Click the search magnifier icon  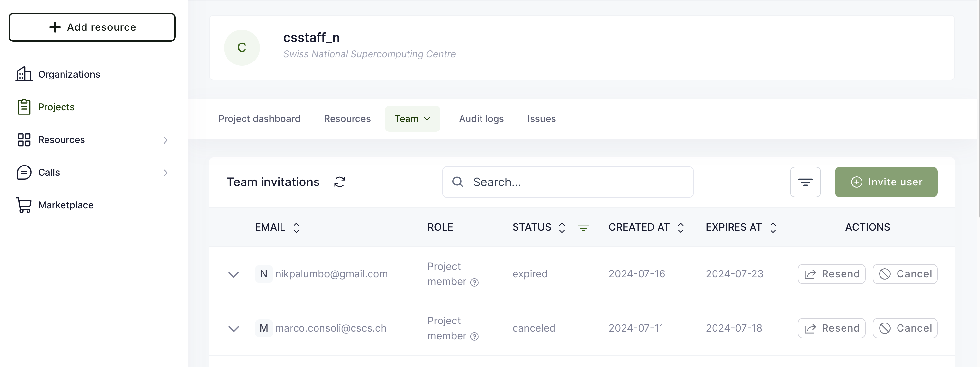click(458, 182)
